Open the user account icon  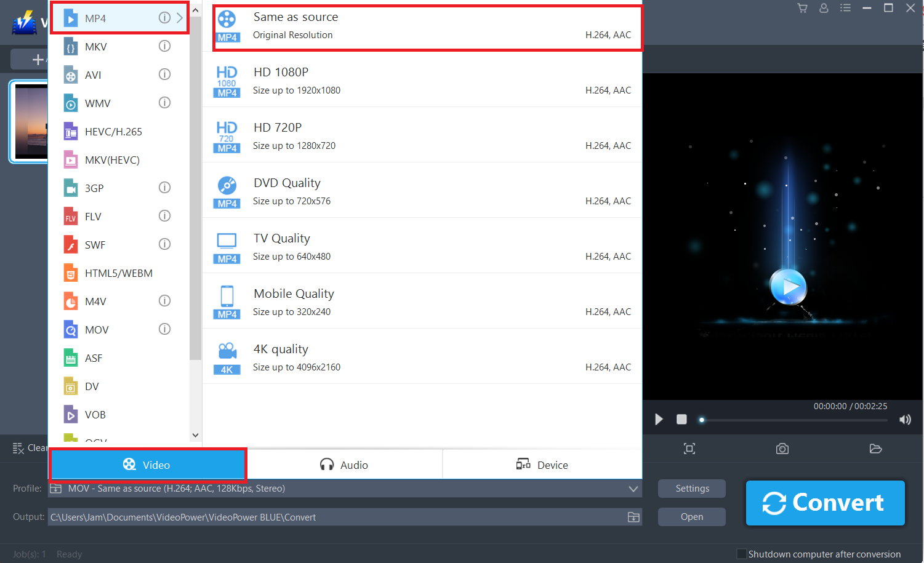[x=824, y=8]
